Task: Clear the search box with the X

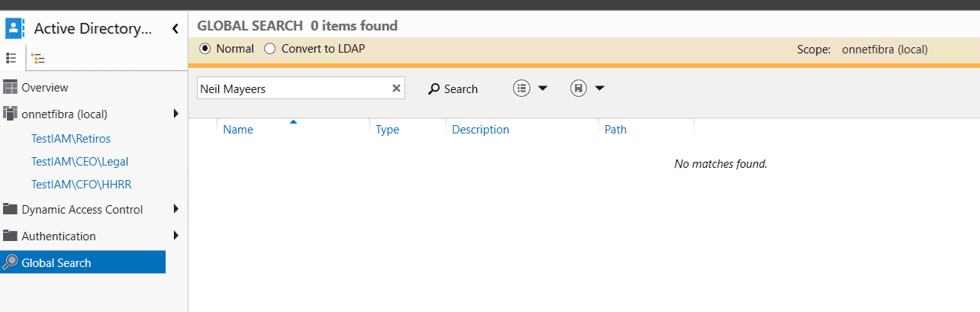Action: click(x=396, y=88)
